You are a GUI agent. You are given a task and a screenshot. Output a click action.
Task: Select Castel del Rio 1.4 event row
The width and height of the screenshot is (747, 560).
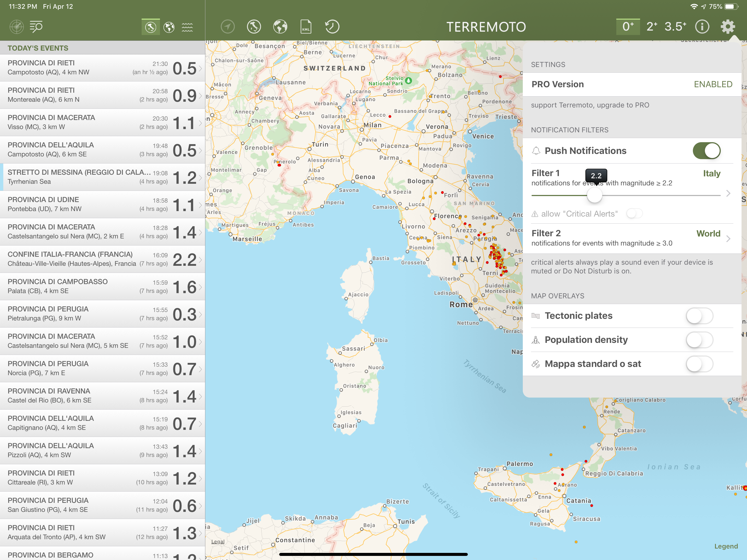102,396
